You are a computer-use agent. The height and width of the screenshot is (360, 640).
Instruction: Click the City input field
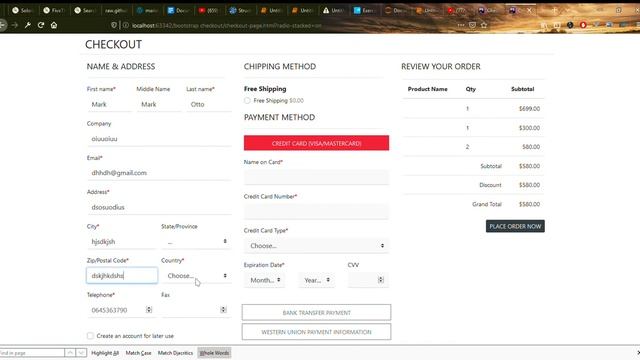122,242
